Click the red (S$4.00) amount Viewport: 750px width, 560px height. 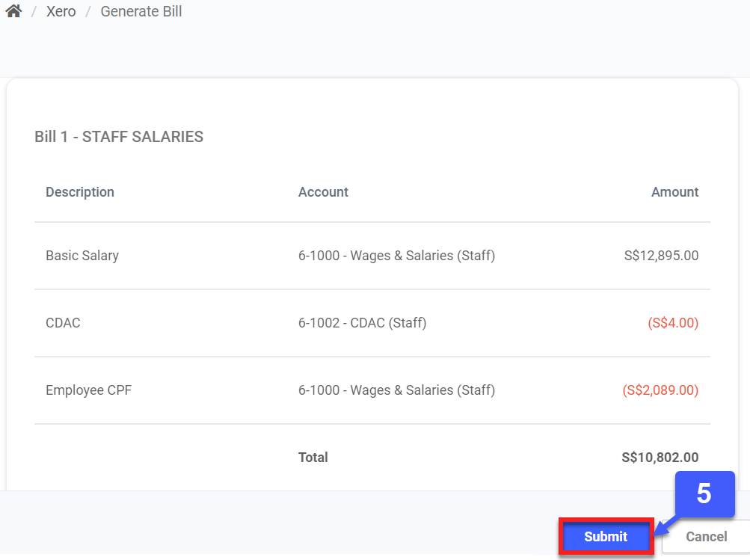tap(673, 323)
